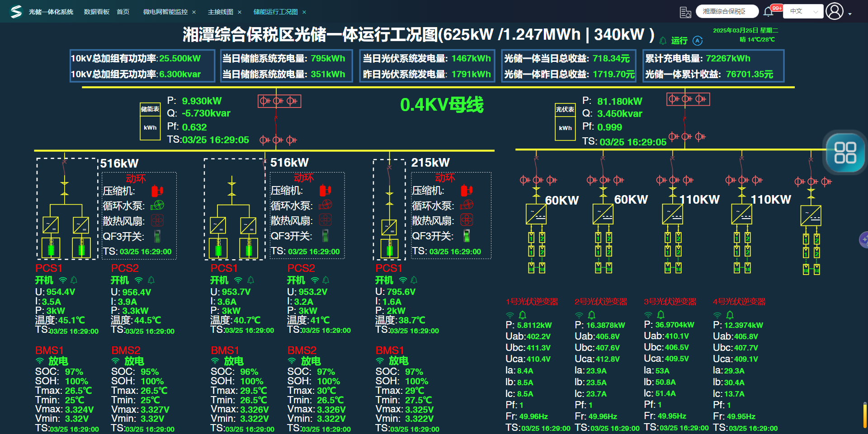The image size is (868, 434).
Task: Close the 主接线图 tab
Action: tap(240, 12)
